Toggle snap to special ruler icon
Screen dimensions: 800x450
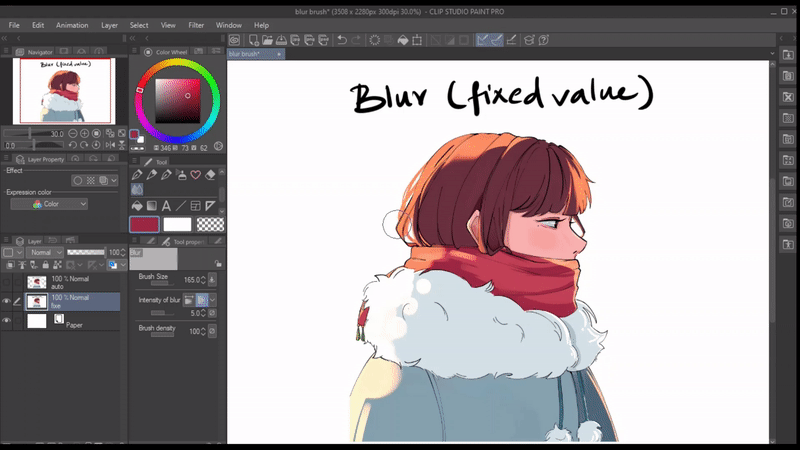[496, 40]
